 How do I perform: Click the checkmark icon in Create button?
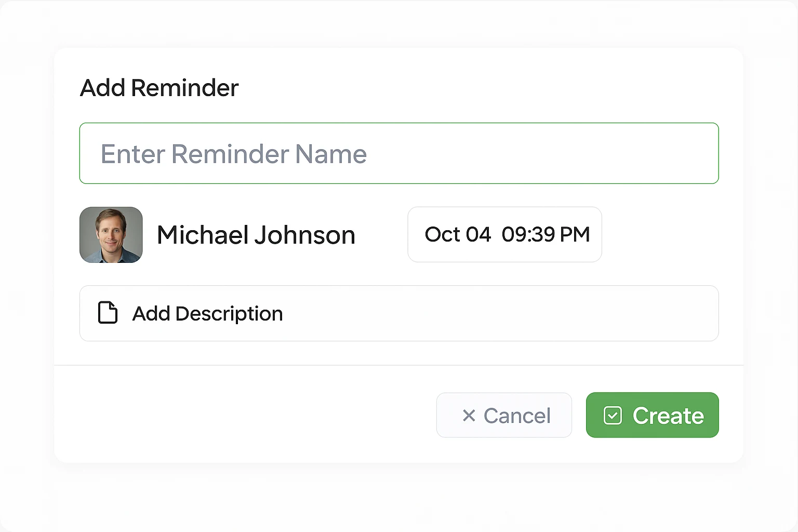(x=613, y=416)
